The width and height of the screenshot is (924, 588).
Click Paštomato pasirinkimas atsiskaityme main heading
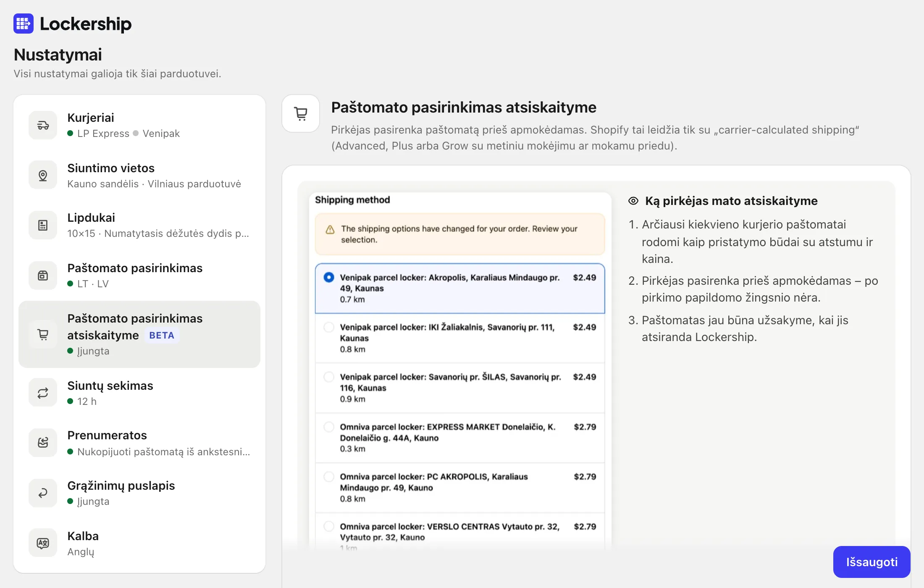(x=464, y=108)
